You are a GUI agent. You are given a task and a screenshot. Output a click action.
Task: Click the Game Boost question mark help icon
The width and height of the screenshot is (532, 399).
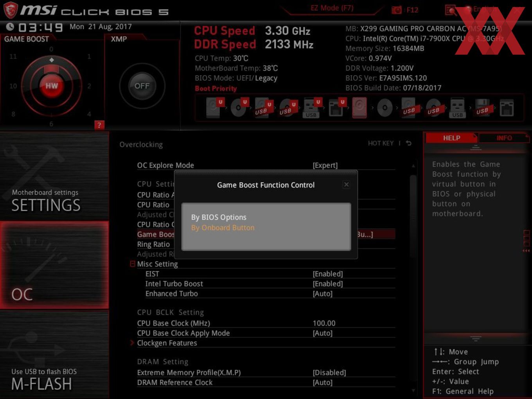coord(99,125)
